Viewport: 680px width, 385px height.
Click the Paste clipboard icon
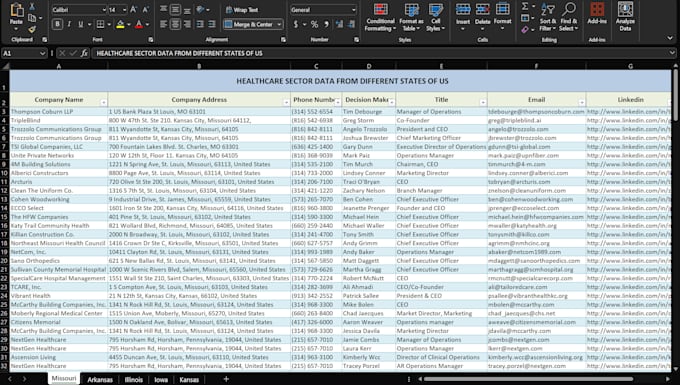click(16, 10)
